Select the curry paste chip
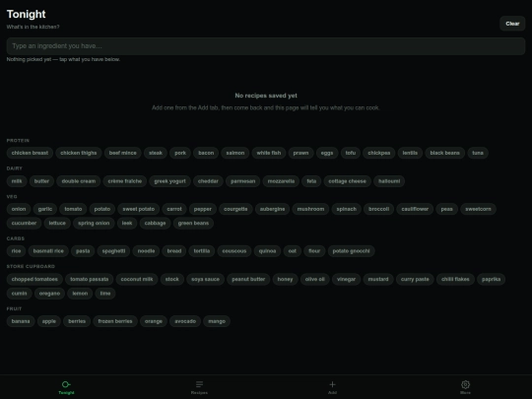The width and height of the screenshot is (532, 399). click(x=415, y=279)
